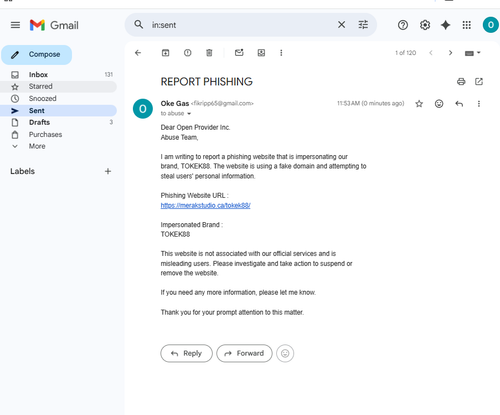Screen dimensions: 500x415
Task: Click the search magnifier icon
Action: (x=139, y=25)
